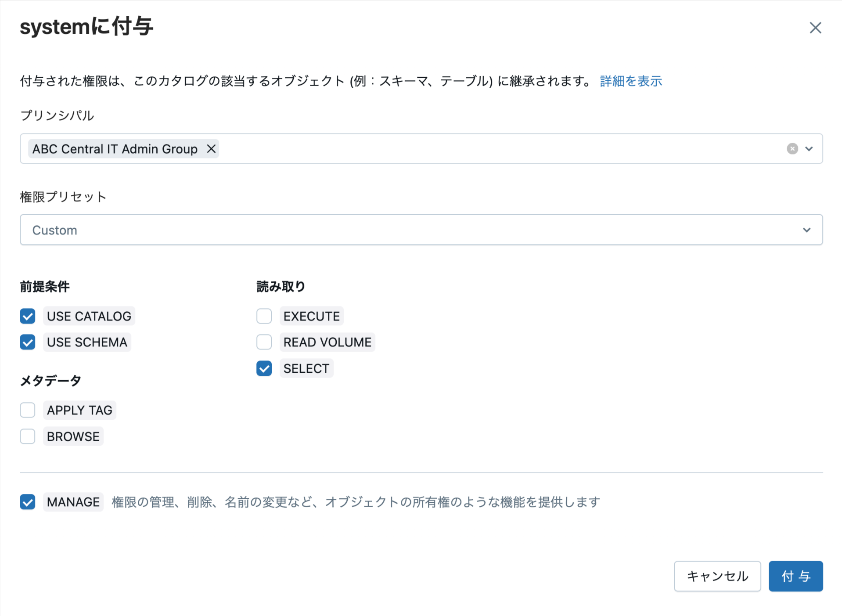Clear all principals with the circular X icon
The image size is (842, 616).
[x=792, y=149]
